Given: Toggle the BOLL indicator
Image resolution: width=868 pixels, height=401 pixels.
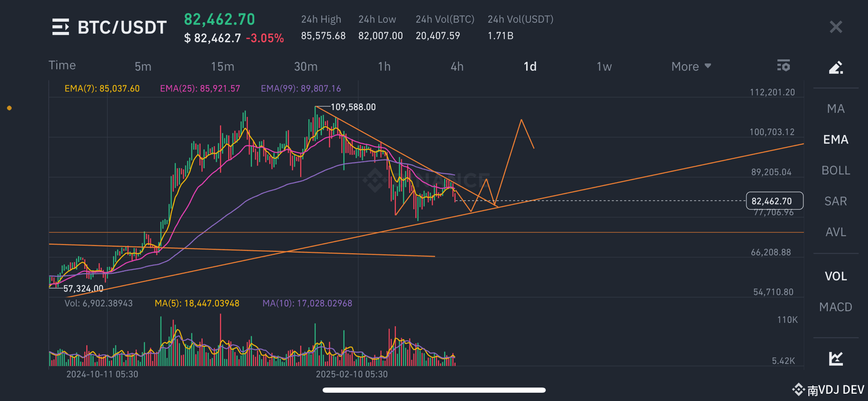Looking at the screenshot, I should (836, 170).
